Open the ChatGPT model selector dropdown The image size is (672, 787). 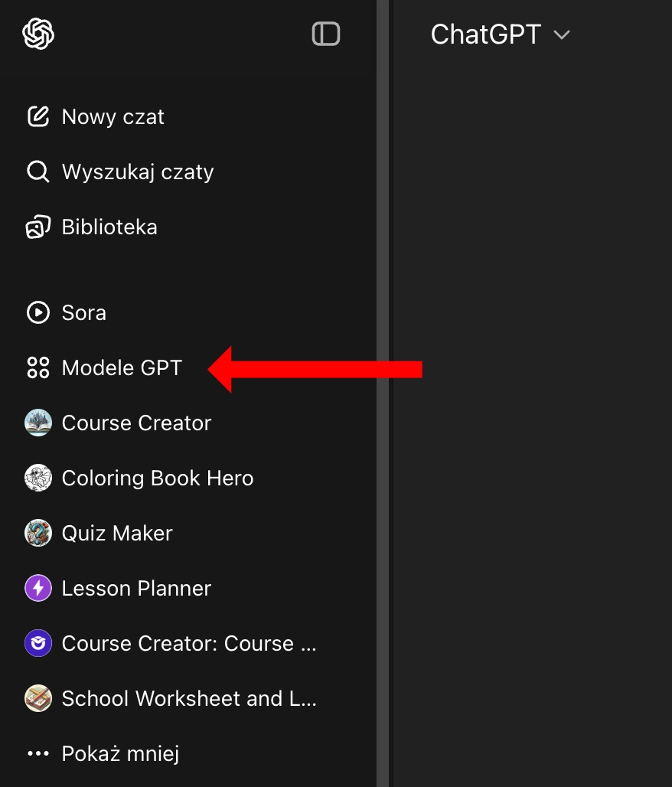(x=501, y=34)
